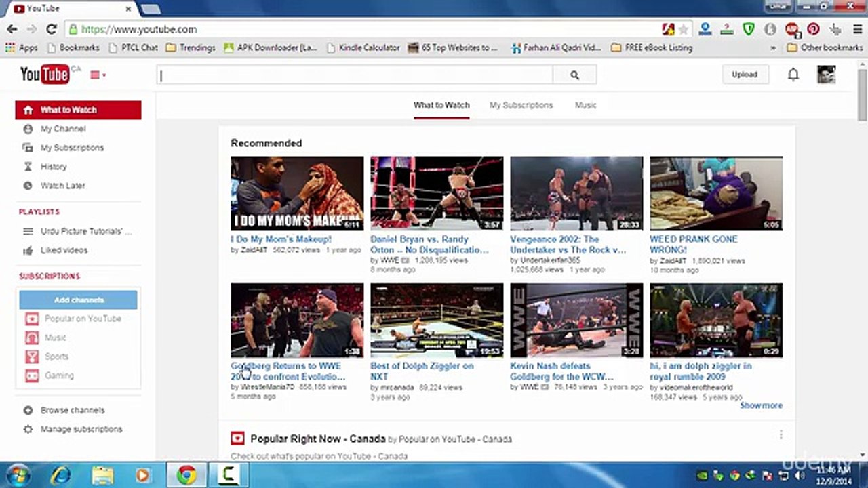Click the Popular Right Now - Canada heading
Image resolution: width=868 pixels, height=488 pixels.
pos(318,439)
